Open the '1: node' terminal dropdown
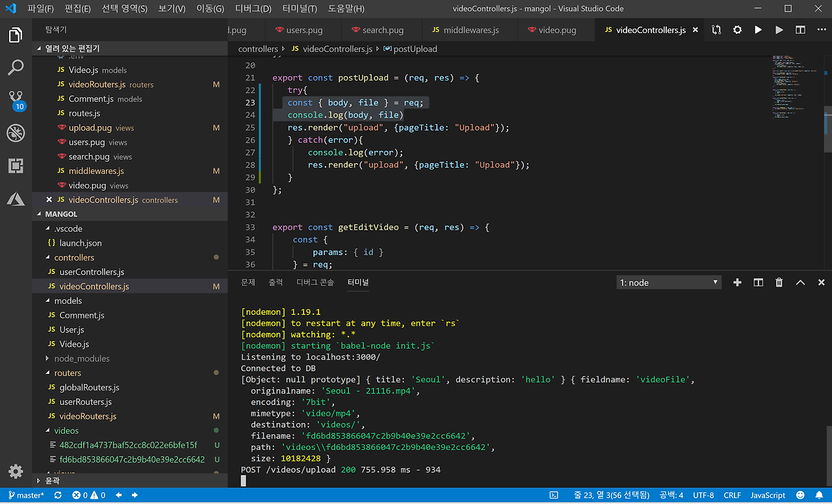 pyautogui.click(x=669, y=283)
